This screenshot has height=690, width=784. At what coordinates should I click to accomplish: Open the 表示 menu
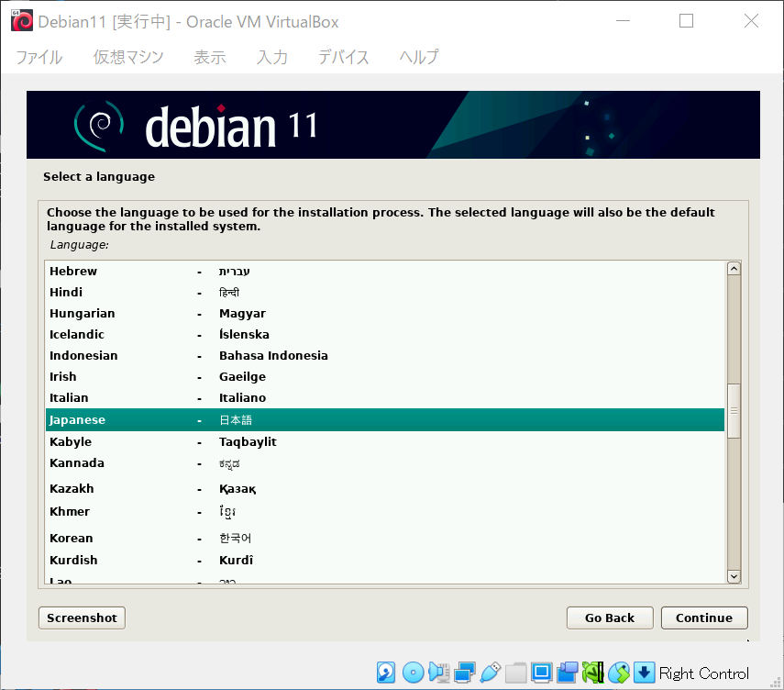tap(210, 57)
